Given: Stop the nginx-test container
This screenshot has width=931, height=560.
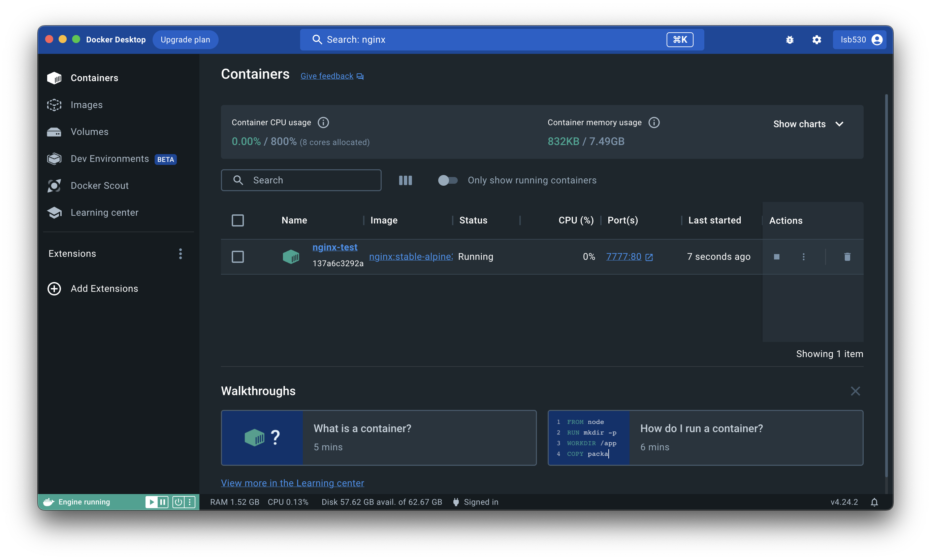Looking at the screenshot, I should (x=776, y=257).
